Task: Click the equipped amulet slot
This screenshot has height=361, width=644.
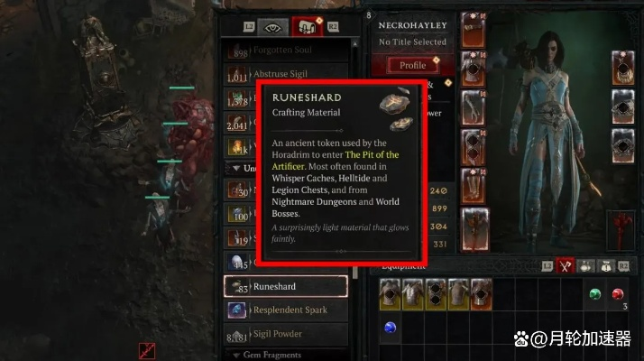Action: coord(623,69)
